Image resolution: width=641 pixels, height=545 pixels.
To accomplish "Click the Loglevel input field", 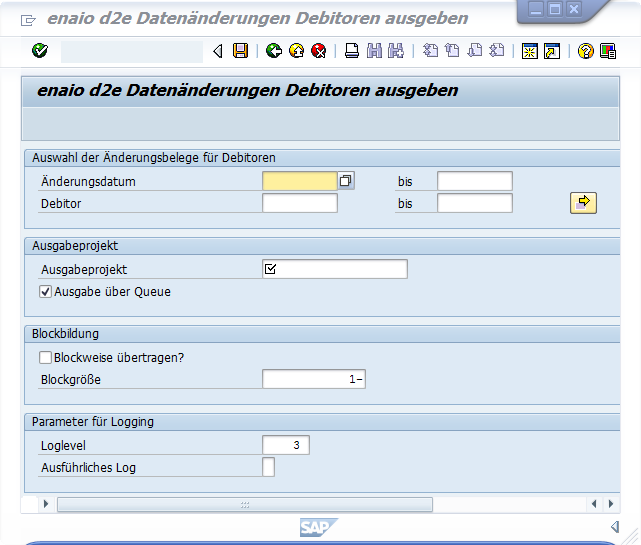I will (x=285, y=445).
